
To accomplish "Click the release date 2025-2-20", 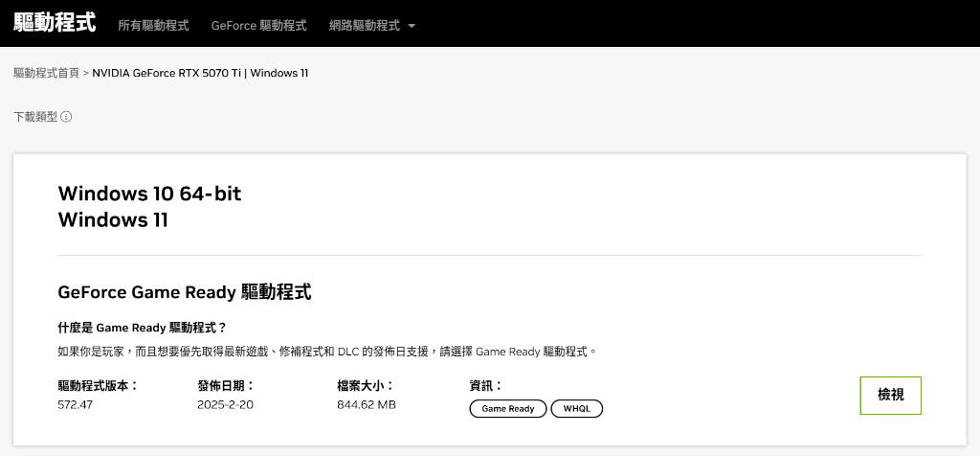I will 225,404.
